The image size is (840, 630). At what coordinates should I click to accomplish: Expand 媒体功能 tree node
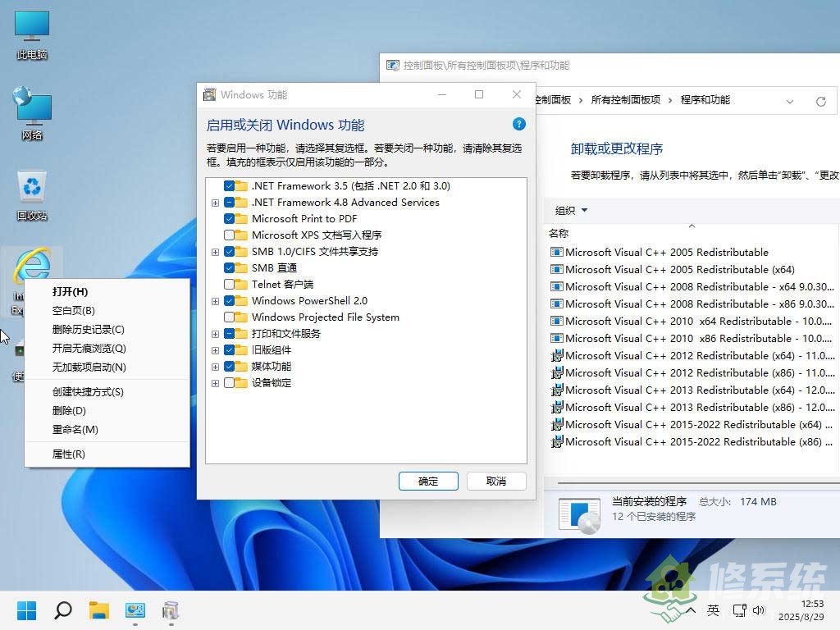216,367
